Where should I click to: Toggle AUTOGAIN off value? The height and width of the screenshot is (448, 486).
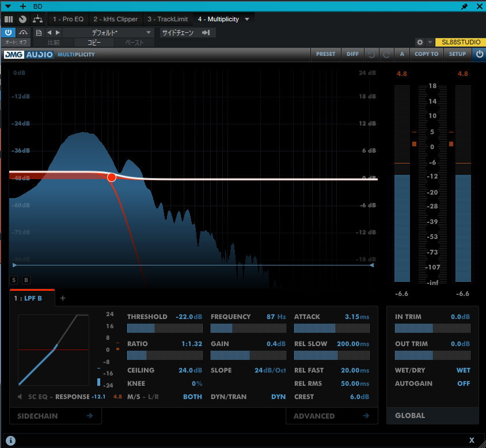coord(464,384)
